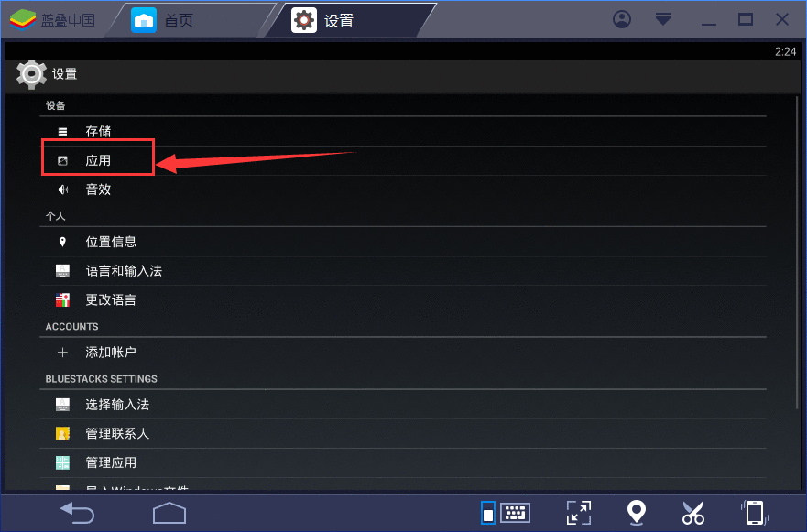Open 位置信息 location settings

point(403,242)
